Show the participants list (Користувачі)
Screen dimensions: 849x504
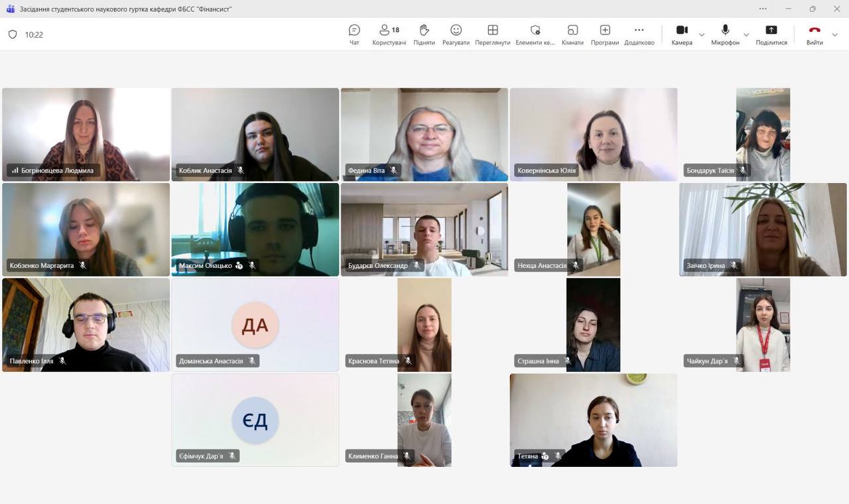[389, 34]
